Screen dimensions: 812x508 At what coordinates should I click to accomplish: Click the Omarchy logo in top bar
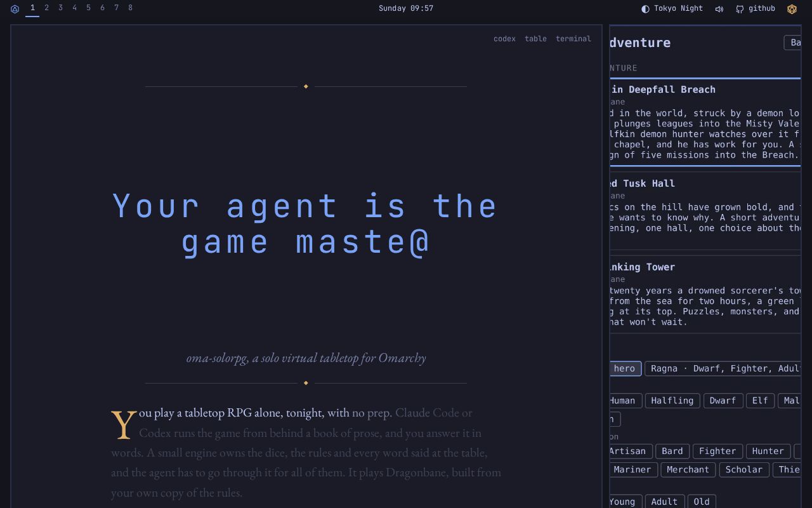pyautogui.click(x=15, y=9)
